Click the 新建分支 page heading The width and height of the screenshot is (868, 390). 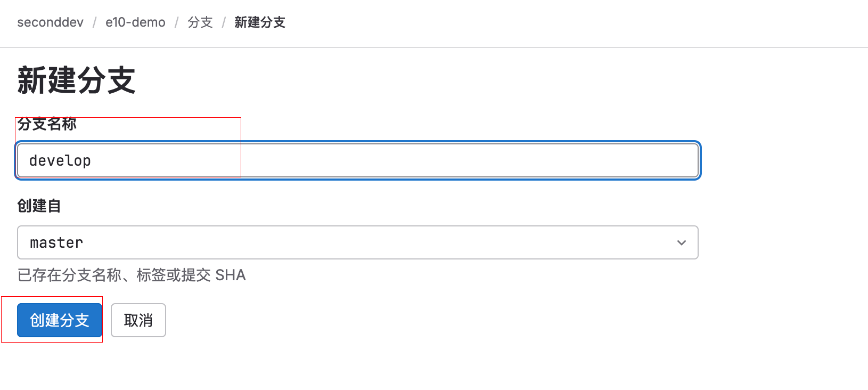76,79
